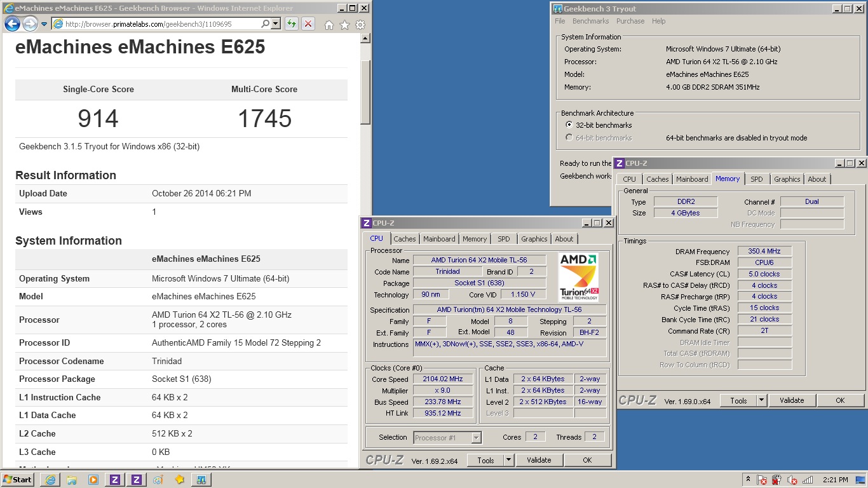
Task: Open the network signal bars tray icon
Action: coord(808,480)
